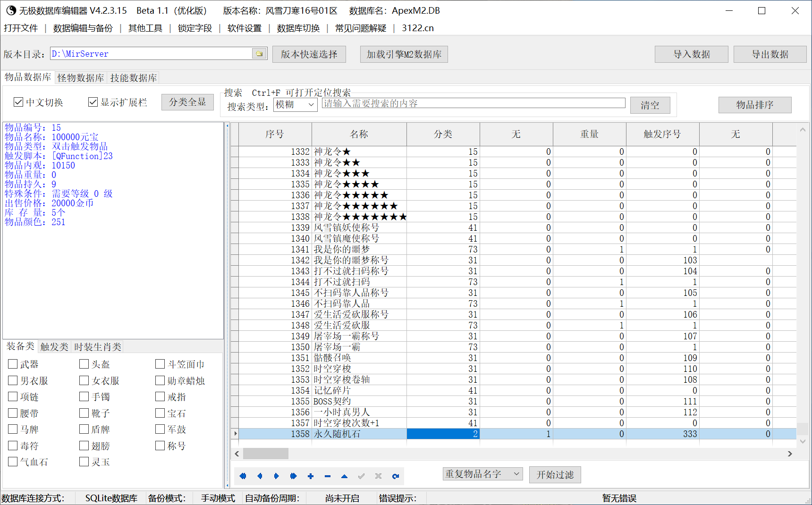
Task: Open the 软件设置 menu
Action: coord(245,28)
